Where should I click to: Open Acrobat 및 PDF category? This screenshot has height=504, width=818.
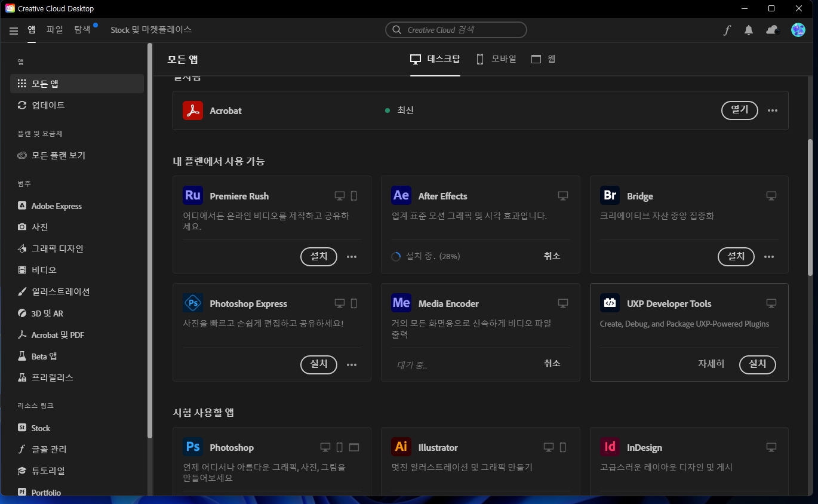[77, 335]
